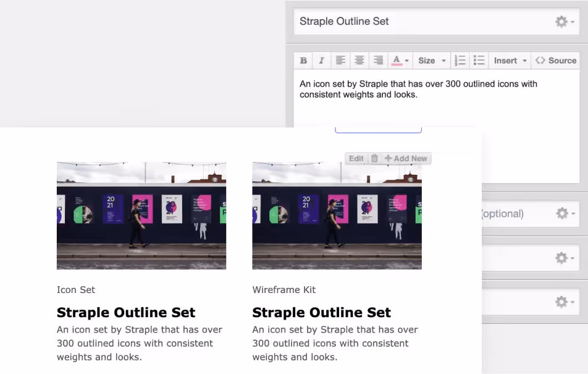Select the Icon Set category label
Image resolution: width=588 pixels, height=374 pixels.
(76, 290)
